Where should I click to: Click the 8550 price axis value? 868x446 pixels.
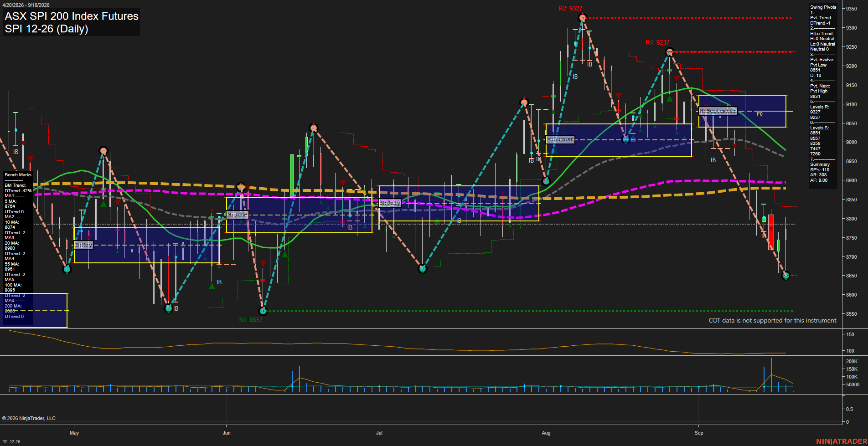pos(851,314)
